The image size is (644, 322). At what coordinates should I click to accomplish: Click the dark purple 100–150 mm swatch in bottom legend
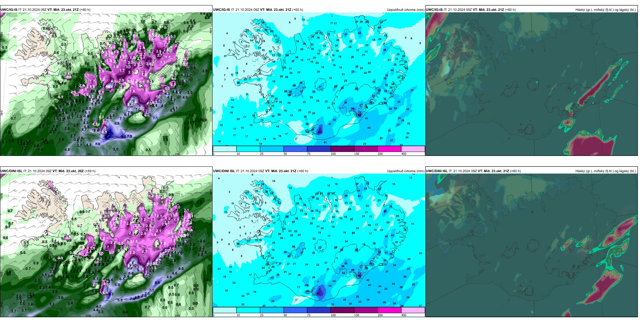coord(342,310)
